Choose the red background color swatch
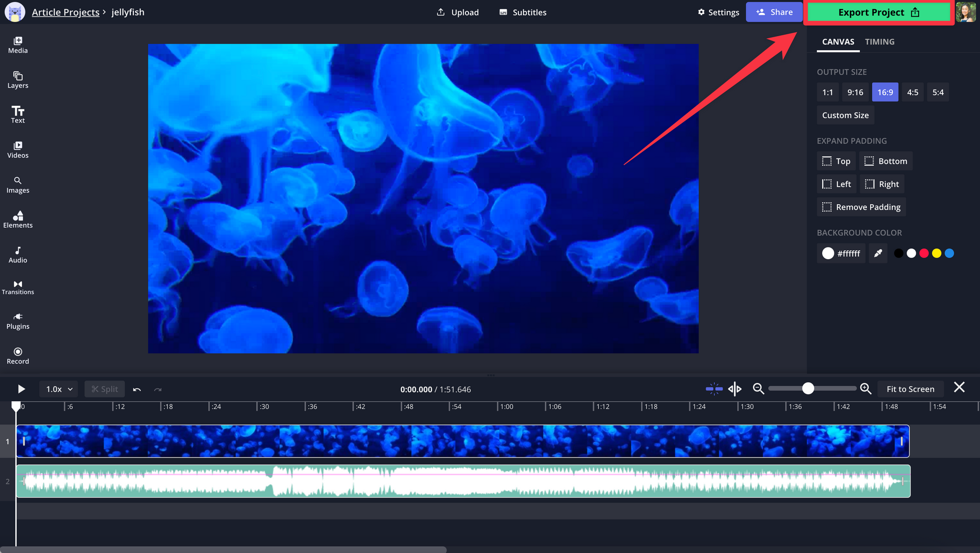The image size is (980, 553). pyautogui.click(x=924, y=253)
